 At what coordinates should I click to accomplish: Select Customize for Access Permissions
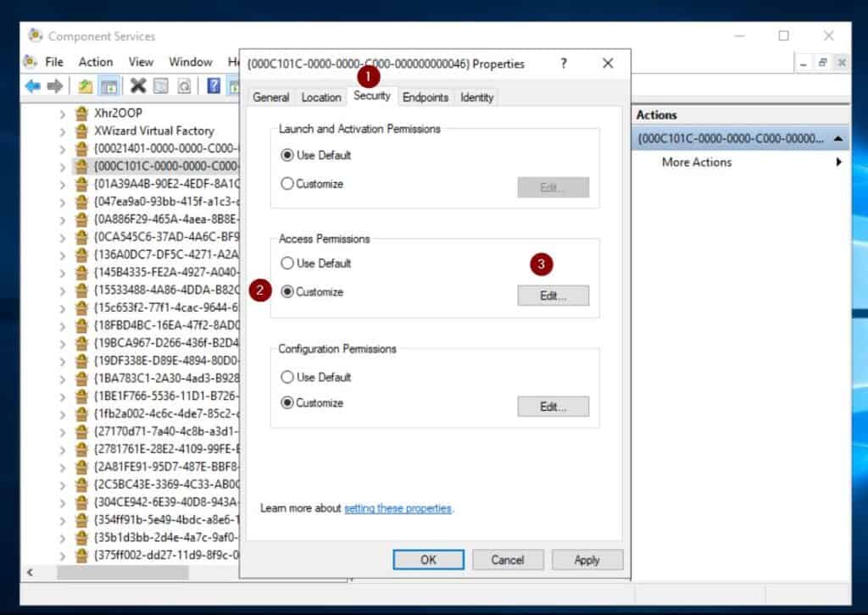[x=287, y=291]
